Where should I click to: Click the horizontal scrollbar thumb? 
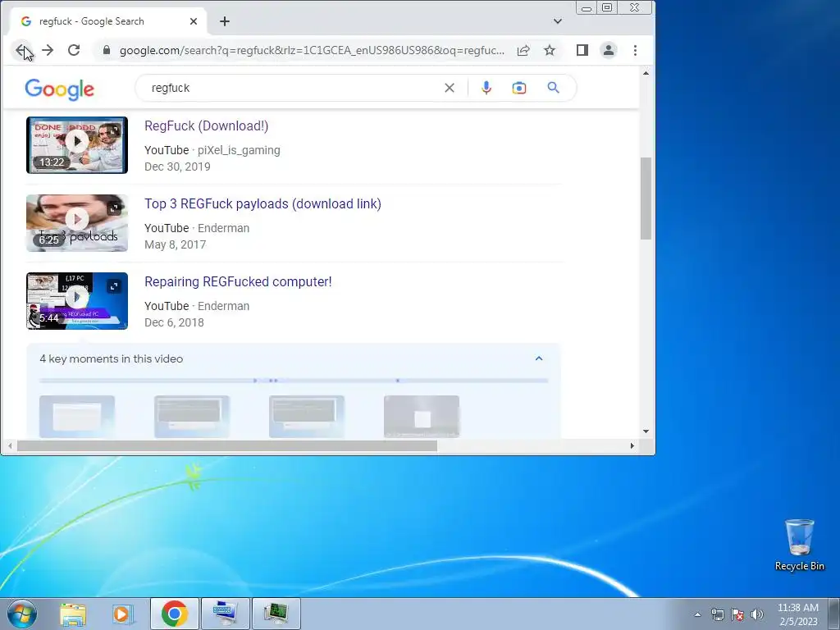[x=227, y=445]
